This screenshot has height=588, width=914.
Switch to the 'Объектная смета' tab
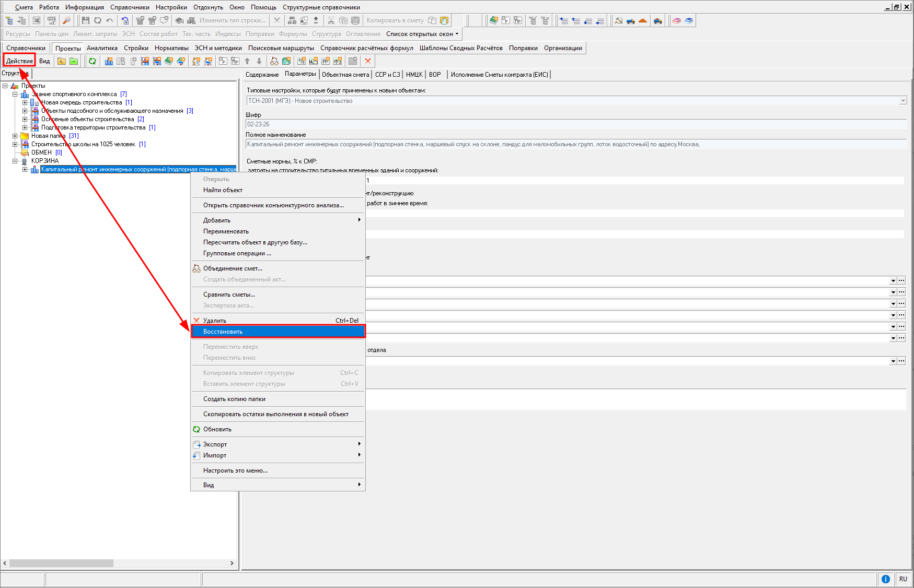(x=345, y=75)
